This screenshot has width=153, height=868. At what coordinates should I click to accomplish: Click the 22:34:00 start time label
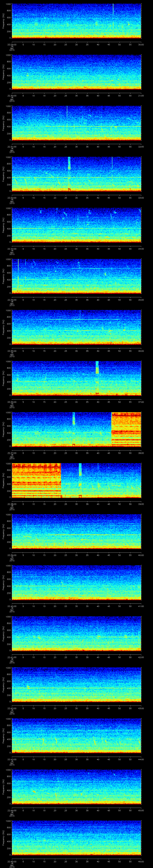pos(12,300)
